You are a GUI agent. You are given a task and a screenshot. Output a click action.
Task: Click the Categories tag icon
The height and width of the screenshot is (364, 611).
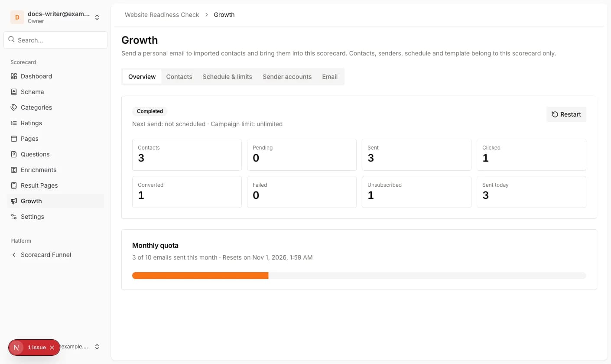14,107
